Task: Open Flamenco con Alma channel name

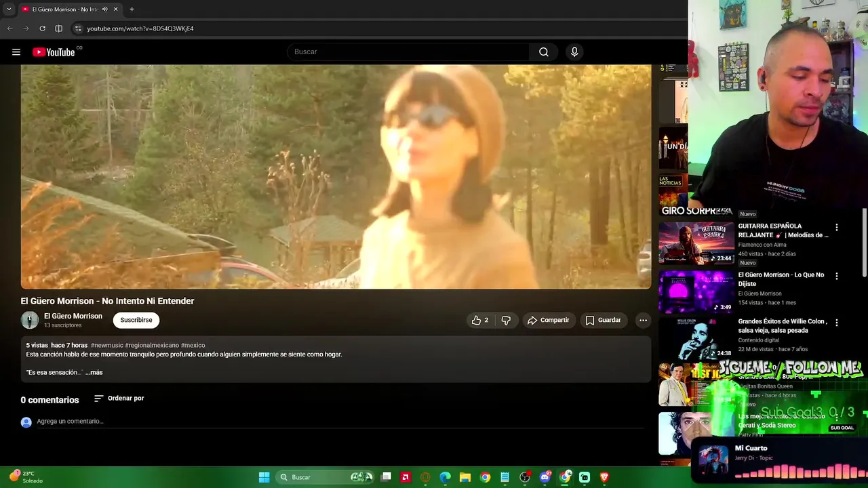Action: point(762,245)
